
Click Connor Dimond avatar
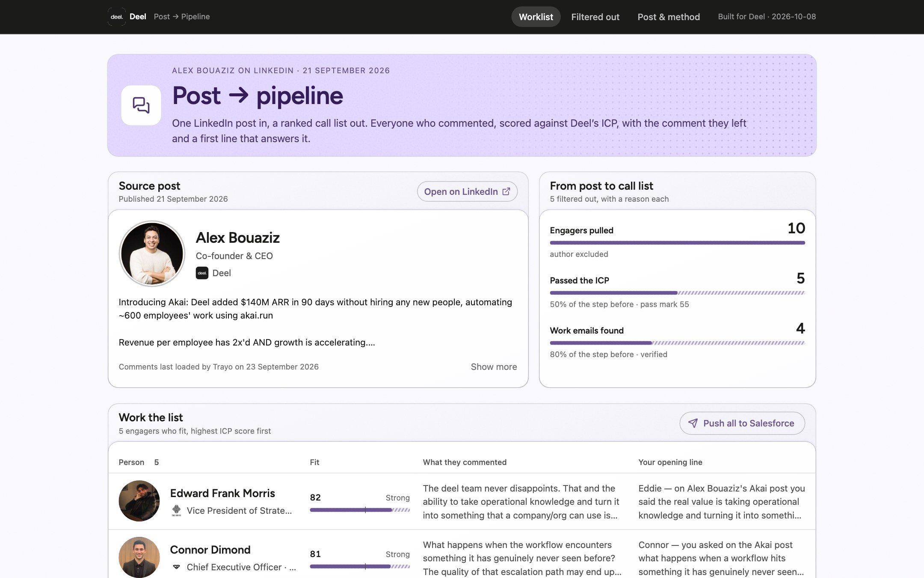(x=139, y=557)
